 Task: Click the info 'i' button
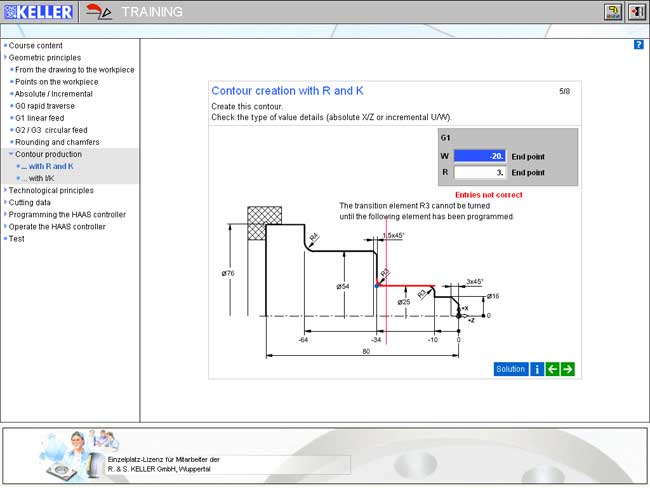point(537,369)
